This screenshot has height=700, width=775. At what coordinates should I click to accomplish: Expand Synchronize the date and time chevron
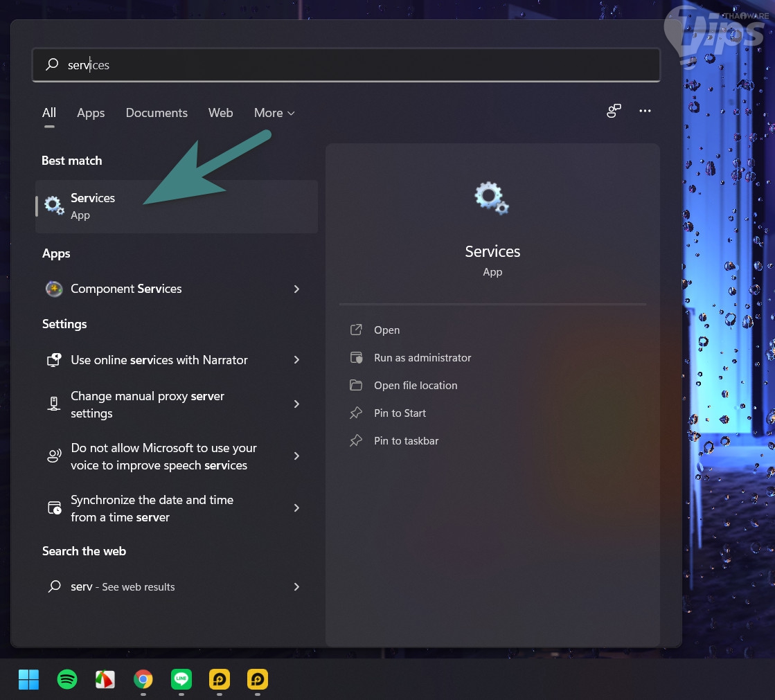296,508
